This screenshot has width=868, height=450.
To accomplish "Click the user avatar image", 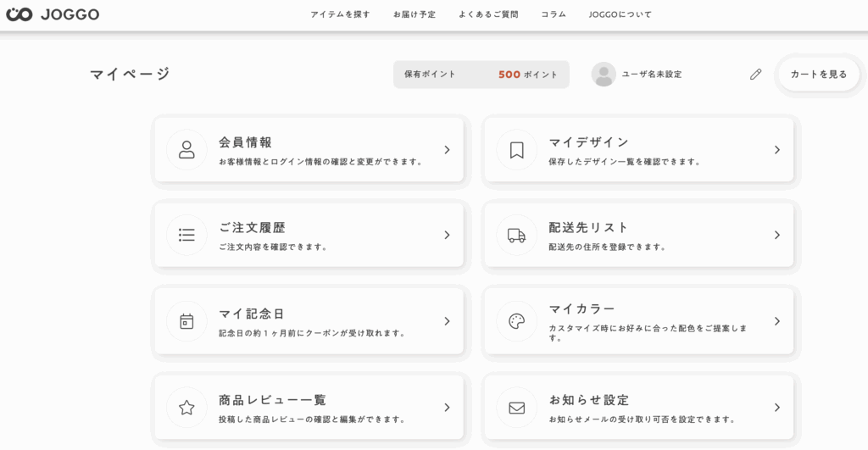I will pyautogui.click(x=604, y=75).
